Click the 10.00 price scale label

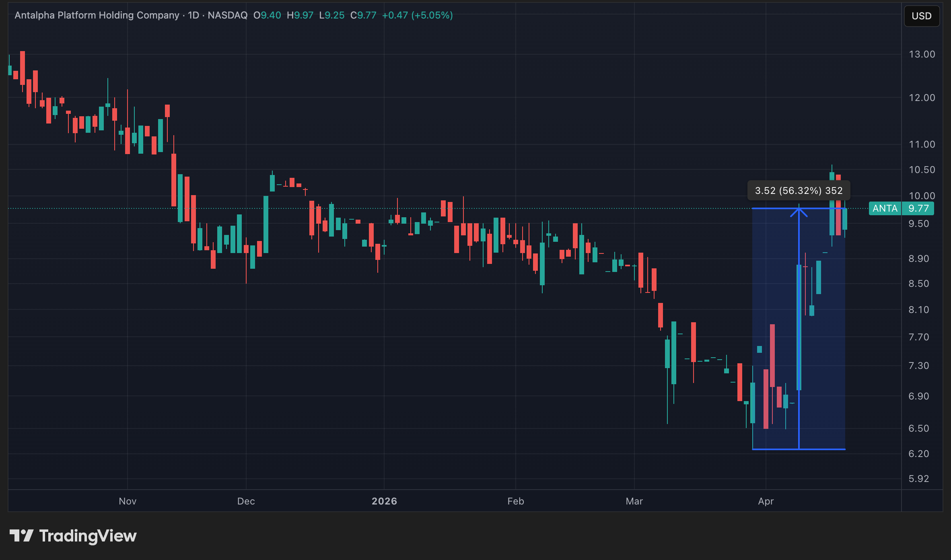point(922,196)
